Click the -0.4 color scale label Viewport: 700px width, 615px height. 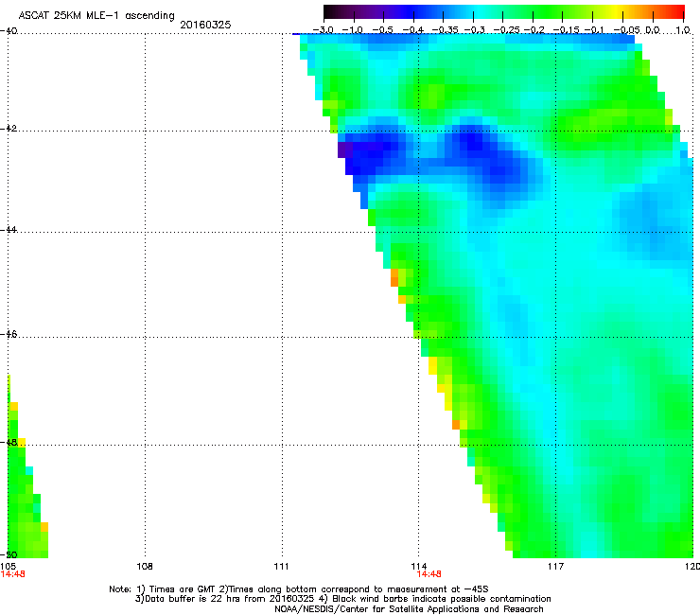[x=413, y=30]
